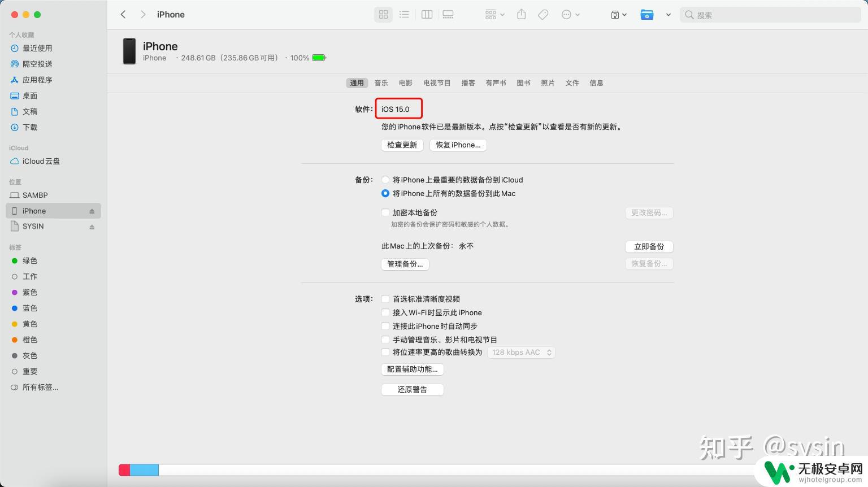The width and height of the screenshot is (868, 487).
Task: Go back in Finder navigation
Action: pos(123,15)
